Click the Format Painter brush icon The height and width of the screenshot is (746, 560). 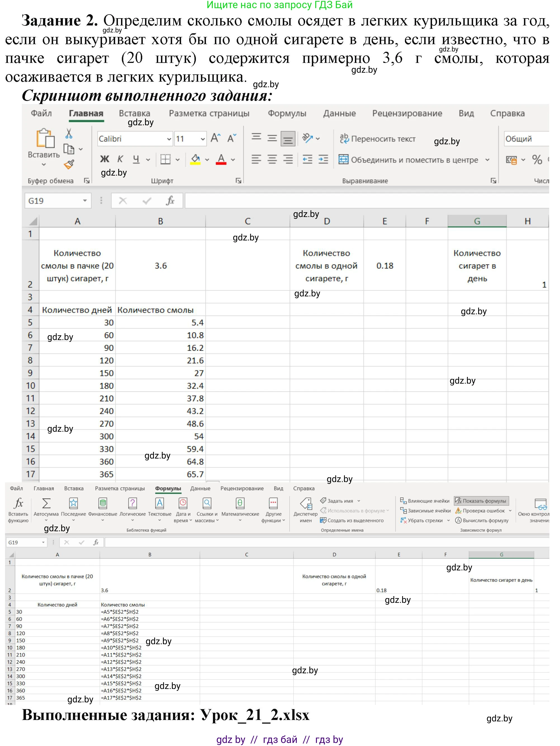(69, 165)
